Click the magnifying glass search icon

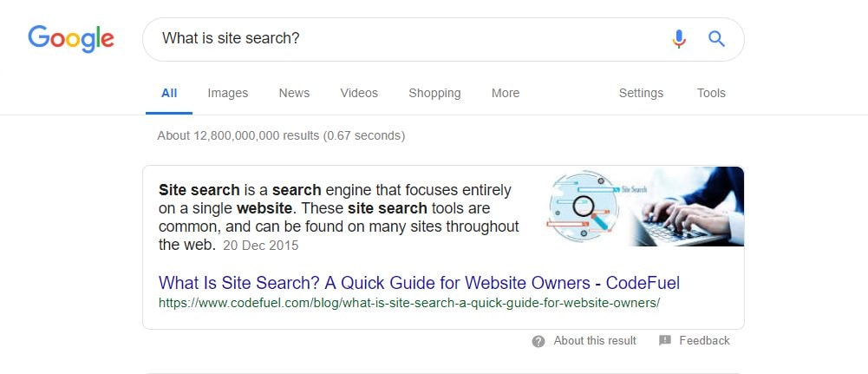point(716,39)
